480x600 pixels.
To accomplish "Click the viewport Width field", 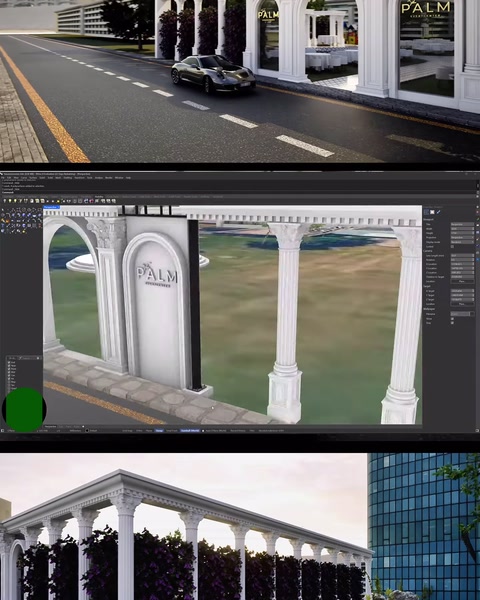I will 462,229.
